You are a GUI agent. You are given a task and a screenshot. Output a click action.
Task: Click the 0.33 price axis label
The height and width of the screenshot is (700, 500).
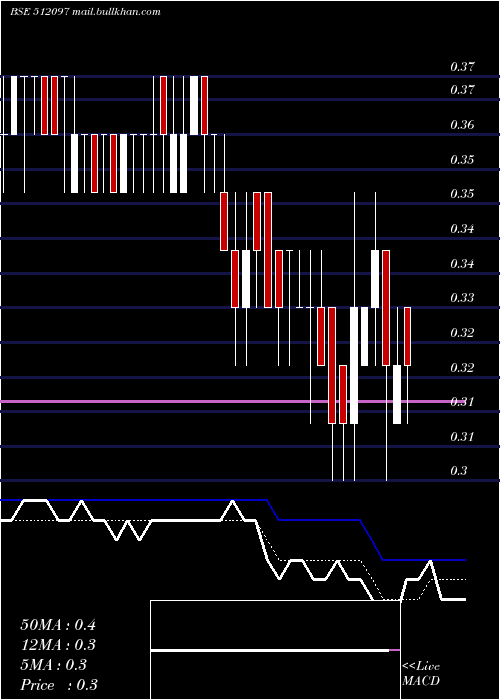pyautogui.click(x=462, y=297)
